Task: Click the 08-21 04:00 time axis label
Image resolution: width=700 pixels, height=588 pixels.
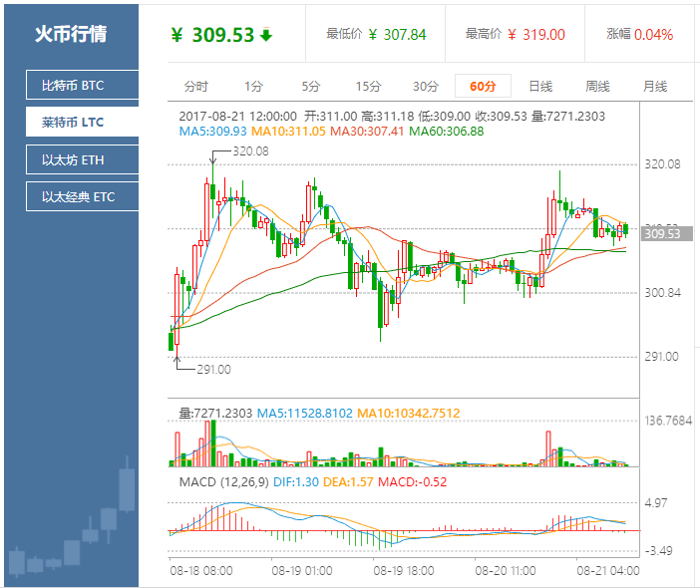Action: pyautogui.click(x=608, y=571)
